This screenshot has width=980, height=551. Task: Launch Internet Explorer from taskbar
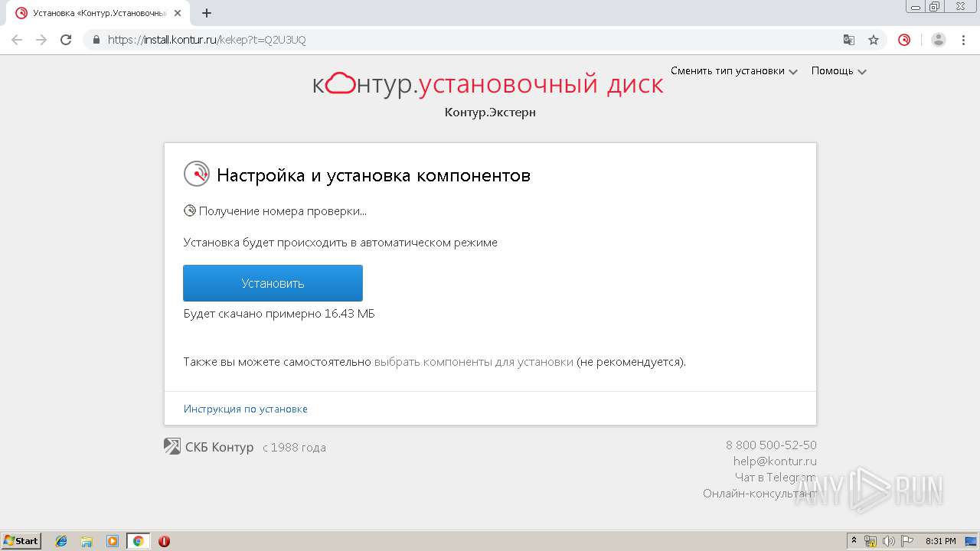click(61, 541)
